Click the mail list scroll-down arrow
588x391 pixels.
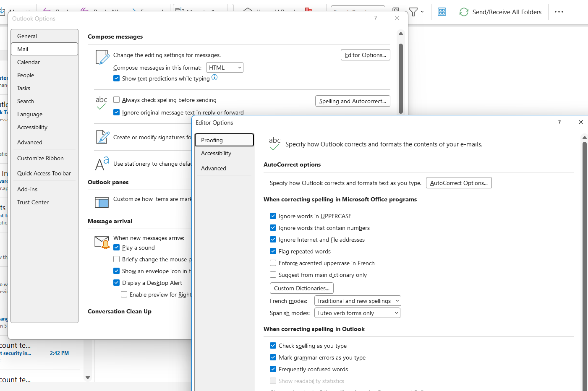pos(88,378)
